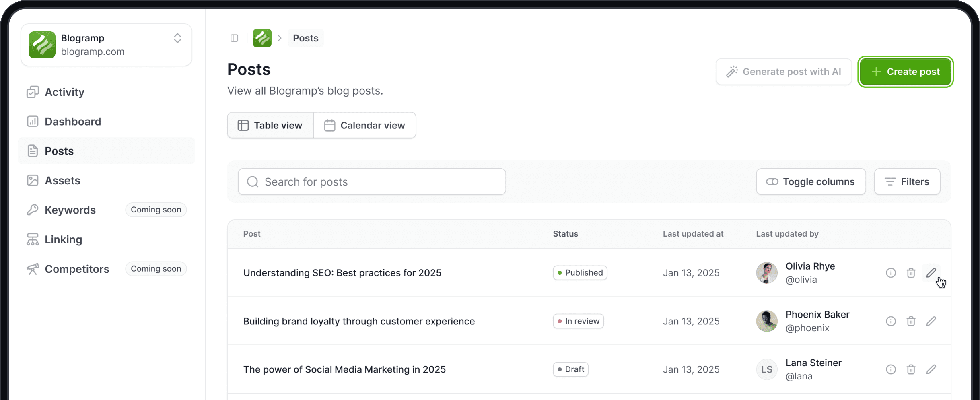Open Activity in the sidebar
Viewport: 980px width, 400px height.
click(x=107, y=92)
